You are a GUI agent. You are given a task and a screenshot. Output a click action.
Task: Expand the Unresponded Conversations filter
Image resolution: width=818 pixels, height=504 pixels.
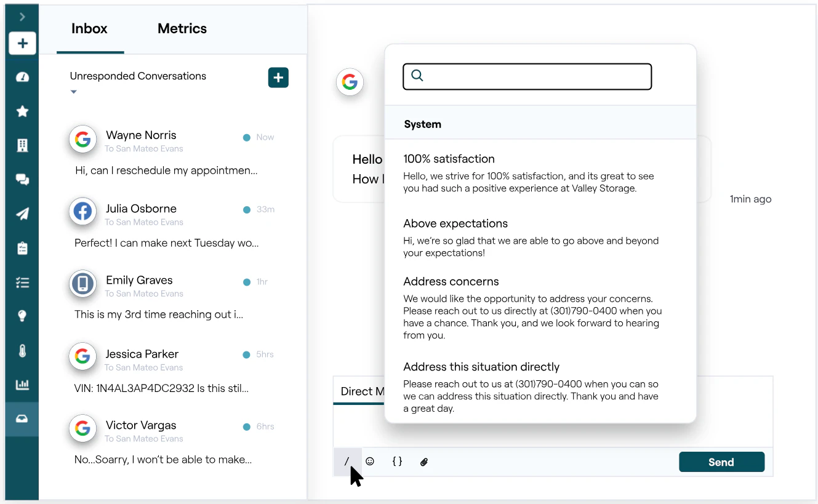coord(73,92)
